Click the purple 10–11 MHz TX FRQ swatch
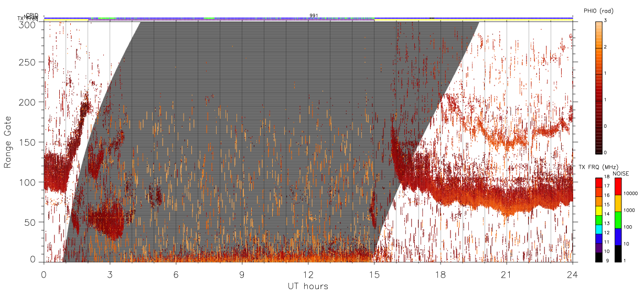The width and height of the screenshot is (644, 297). point(599,248)
